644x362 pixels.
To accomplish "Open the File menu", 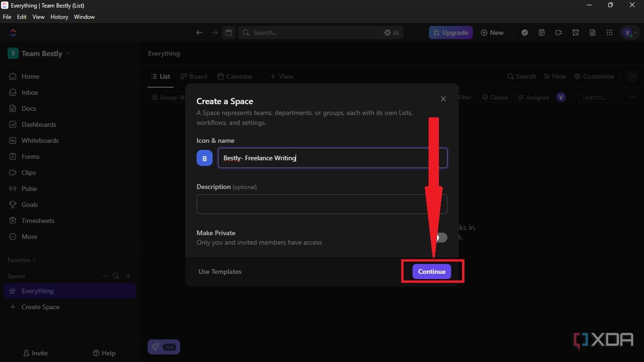I will [x=7, y=17].
